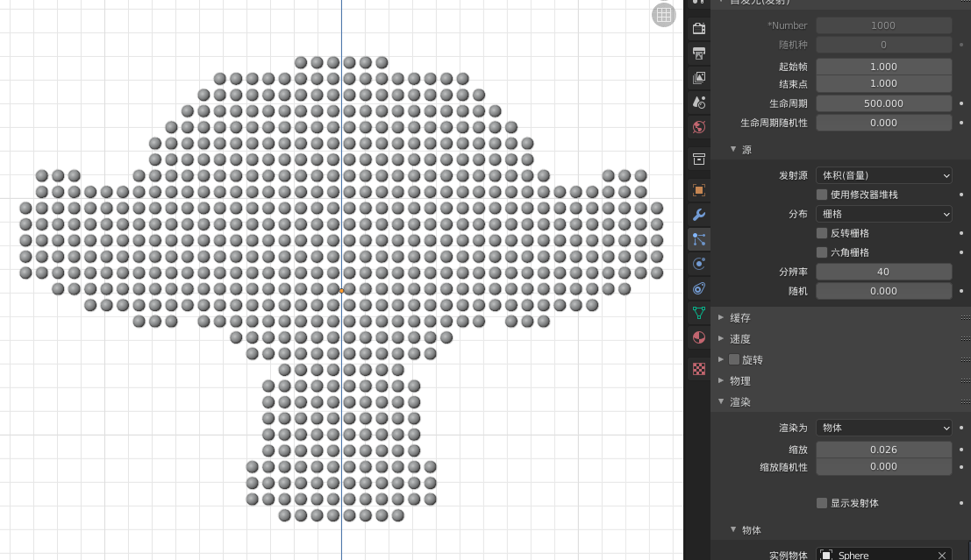Open the Texture properties checker icon
This screenshot has height=560, width=971.
point(699,369)
